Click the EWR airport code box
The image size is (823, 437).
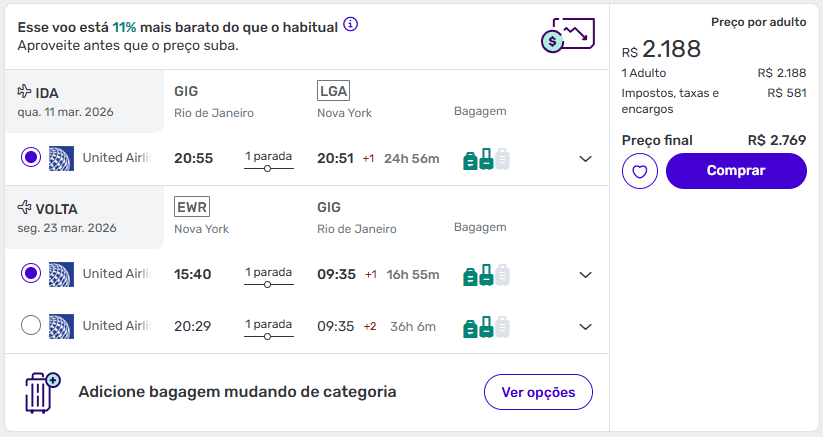(x=191, y=207)
